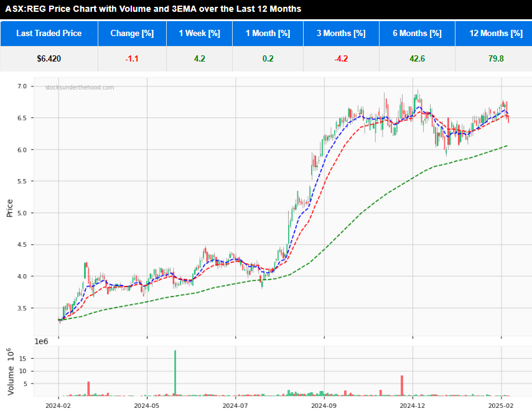
Task: Select the -4.2 three-month value
Action: pyautogui.click(x=341, y=58)
